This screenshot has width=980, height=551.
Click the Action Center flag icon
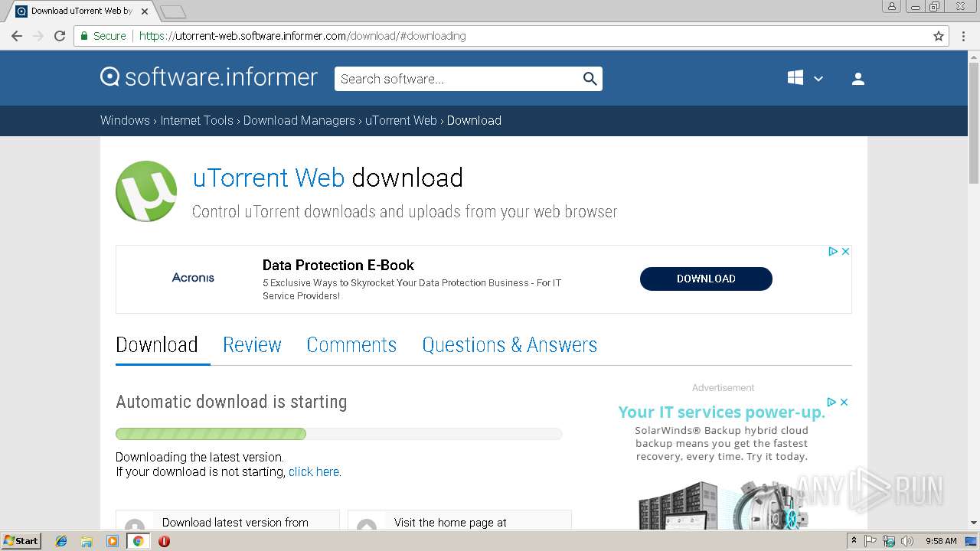click(871, 541)
